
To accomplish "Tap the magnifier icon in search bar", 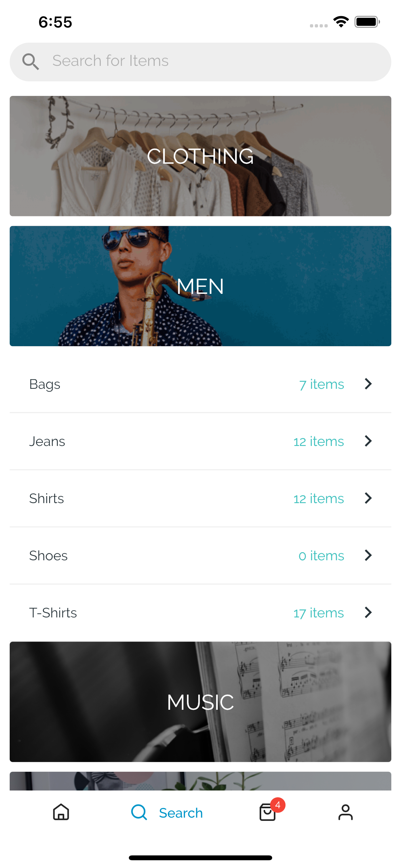I will click(x=30, y=62).
